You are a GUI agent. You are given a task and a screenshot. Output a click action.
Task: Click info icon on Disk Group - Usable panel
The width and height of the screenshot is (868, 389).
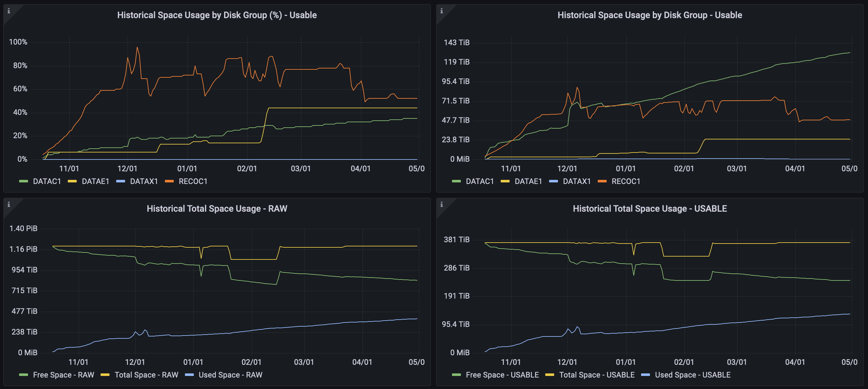click(441, 11)
